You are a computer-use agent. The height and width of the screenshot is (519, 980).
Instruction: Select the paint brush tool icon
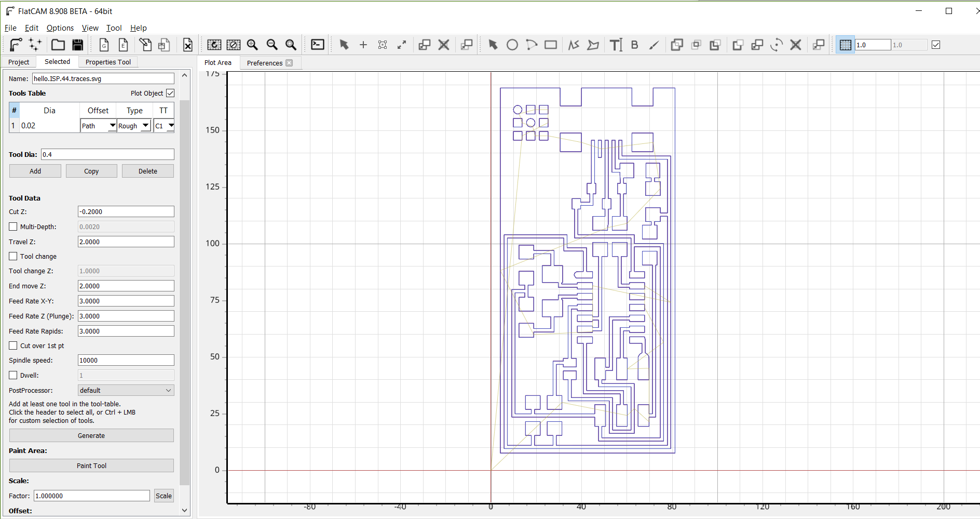click(654, 45)
